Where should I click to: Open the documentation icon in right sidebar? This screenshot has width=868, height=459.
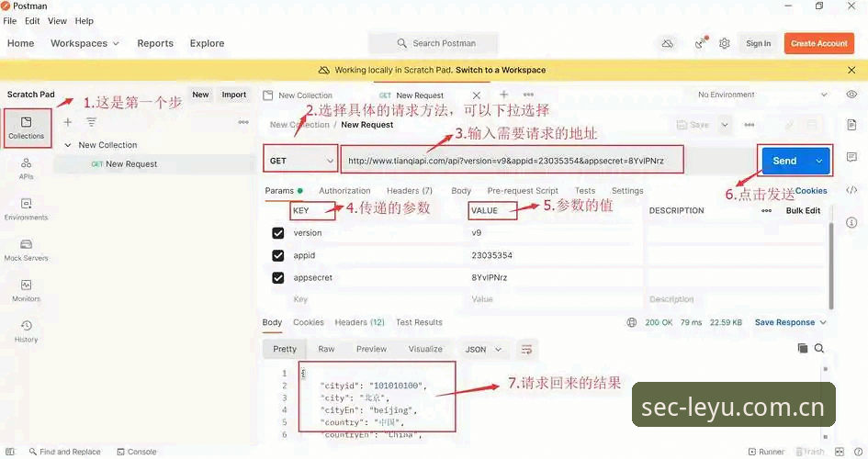pos(851,125)
